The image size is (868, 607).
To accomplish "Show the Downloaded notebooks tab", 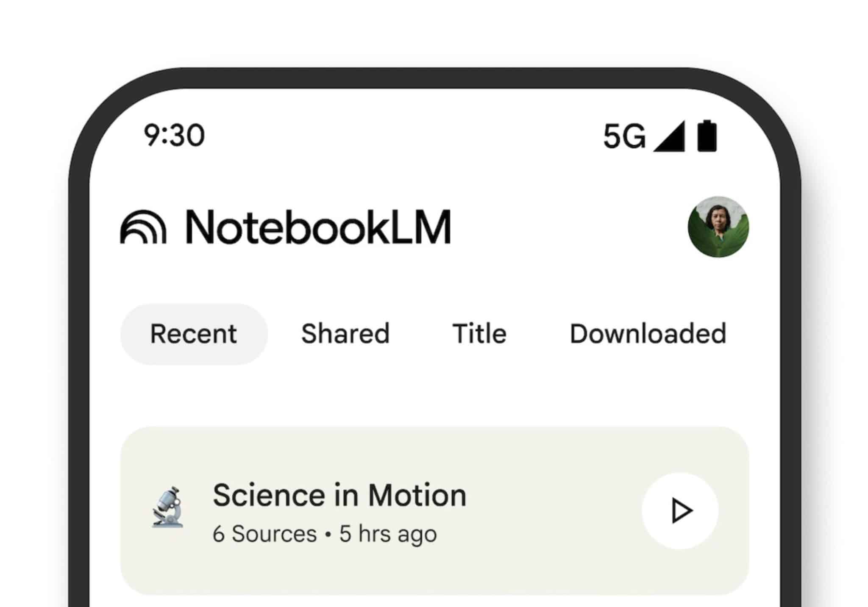I will (x=648, y=334).
